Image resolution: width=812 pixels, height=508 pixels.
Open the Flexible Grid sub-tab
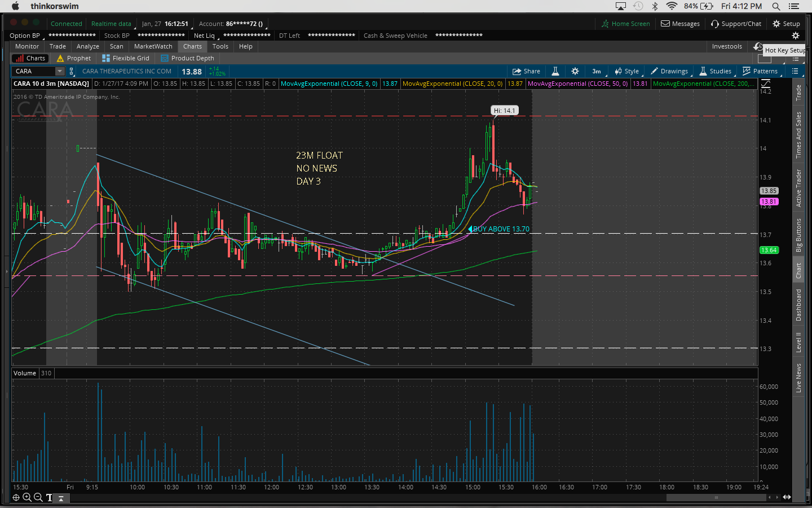tap(126, 58)
